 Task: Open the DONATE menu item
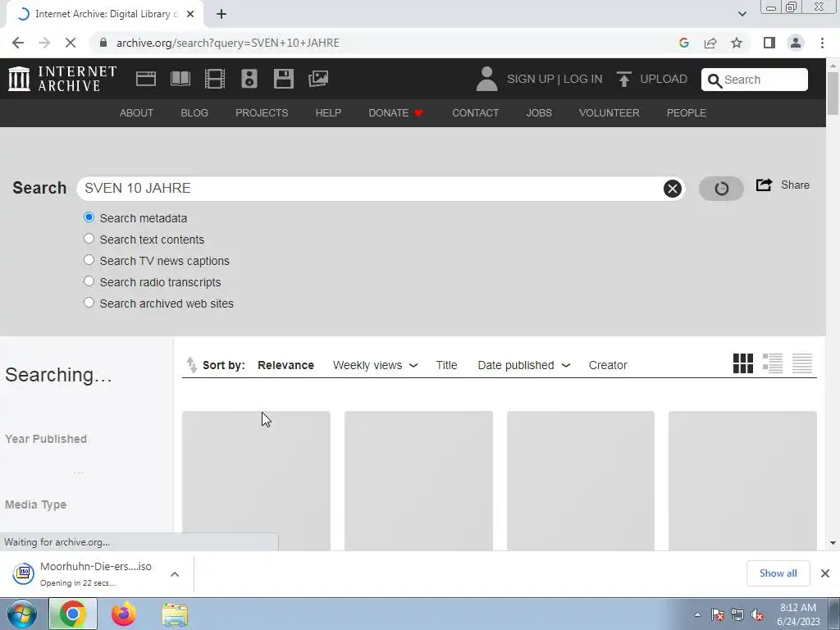(x=395, y=113)
